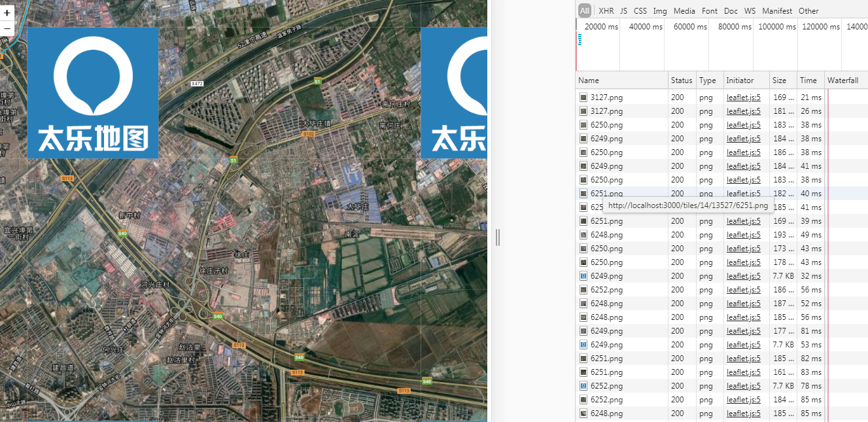This screenshot has width=868, height=422.
Task: Filter requests by Doc
Action: tap(731, 11)
